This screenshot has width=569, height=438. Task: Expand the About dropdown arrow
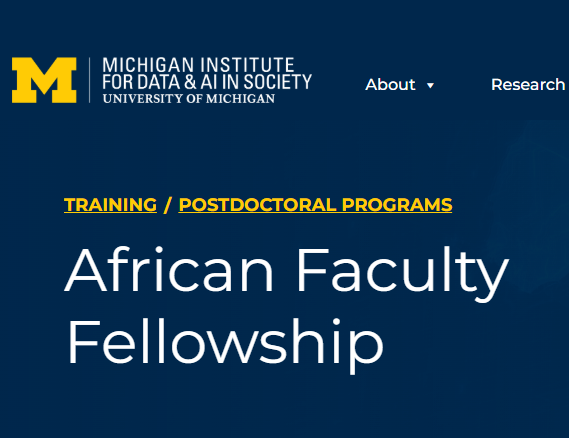[x=430, y=86]
